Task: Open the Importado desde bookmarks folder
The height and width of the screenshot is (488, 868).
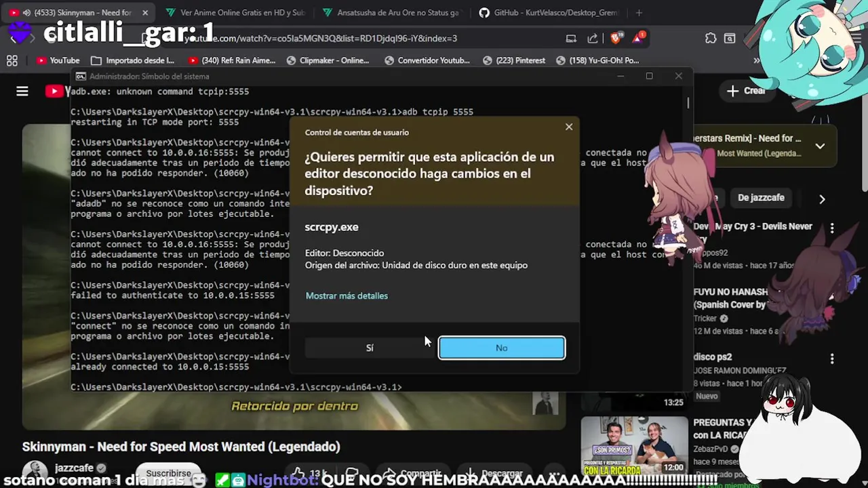Action: [132, 60]
